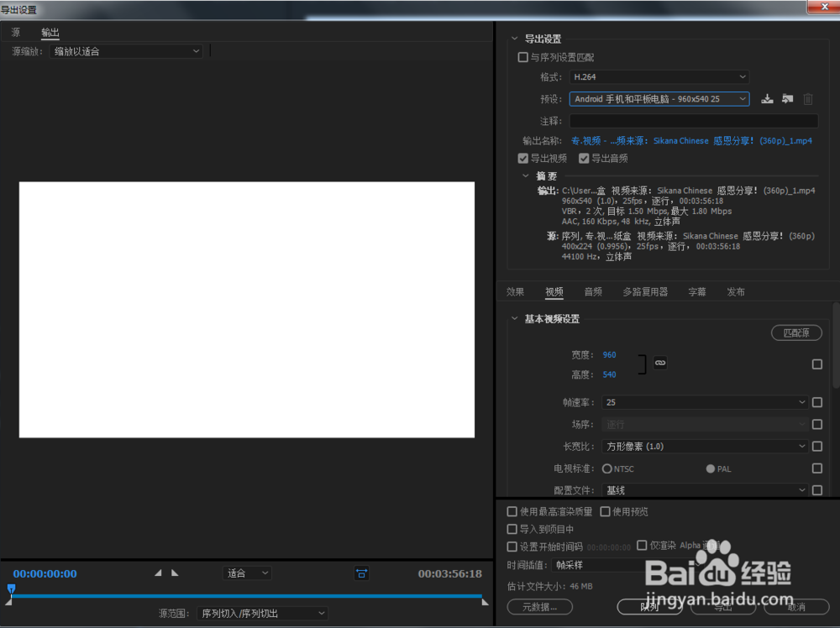Screen dimensions: 840x628
Task: Open the 配置文件 基线 dropdown
Action: [705, 489]
